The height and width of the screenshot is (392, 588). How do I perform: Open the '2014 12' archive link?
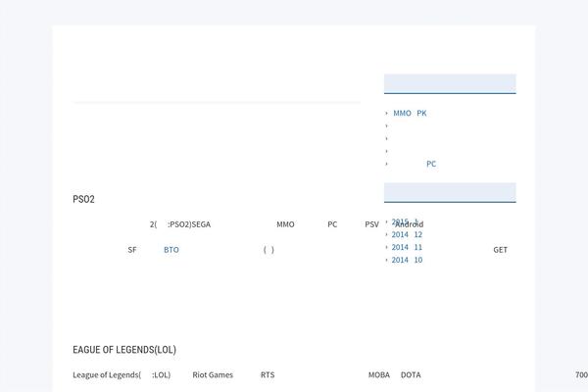407,234
